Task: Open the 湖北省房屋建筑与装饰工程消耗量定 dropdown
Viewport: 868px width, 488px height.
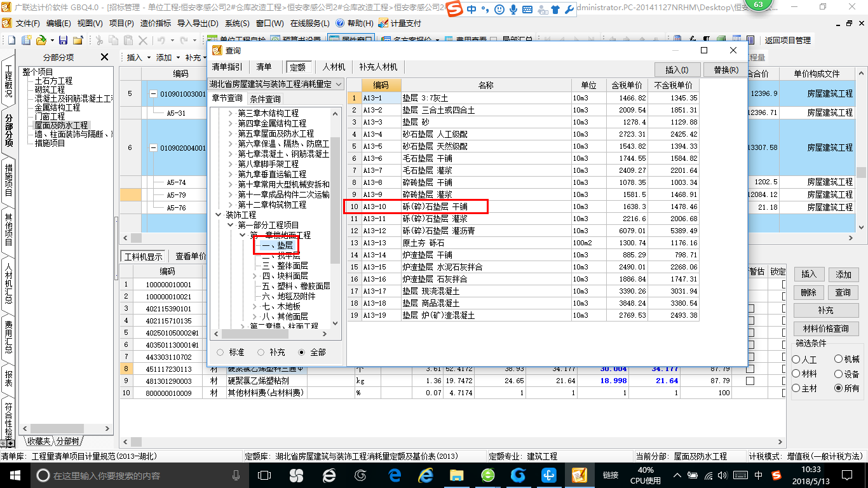Action: coord(339,84)
